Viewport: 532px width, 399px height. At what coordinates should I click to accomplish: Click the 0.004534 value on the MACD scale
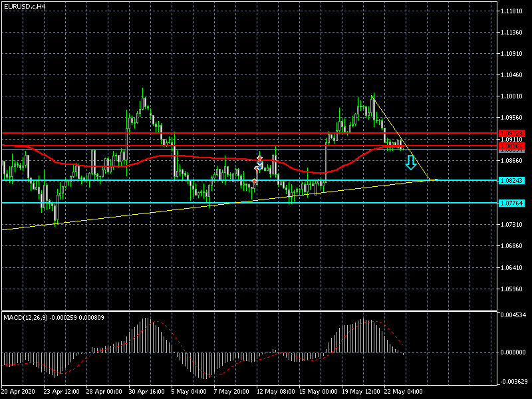pos(513,315)
